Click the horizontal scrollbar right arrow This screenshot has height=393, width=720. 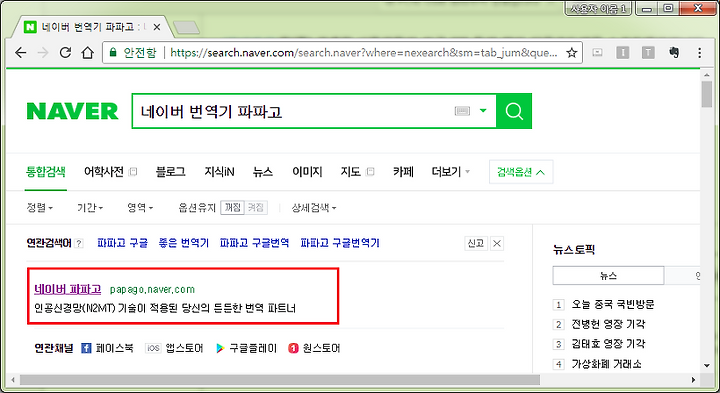pyautogui.click(x=693, y=380)
